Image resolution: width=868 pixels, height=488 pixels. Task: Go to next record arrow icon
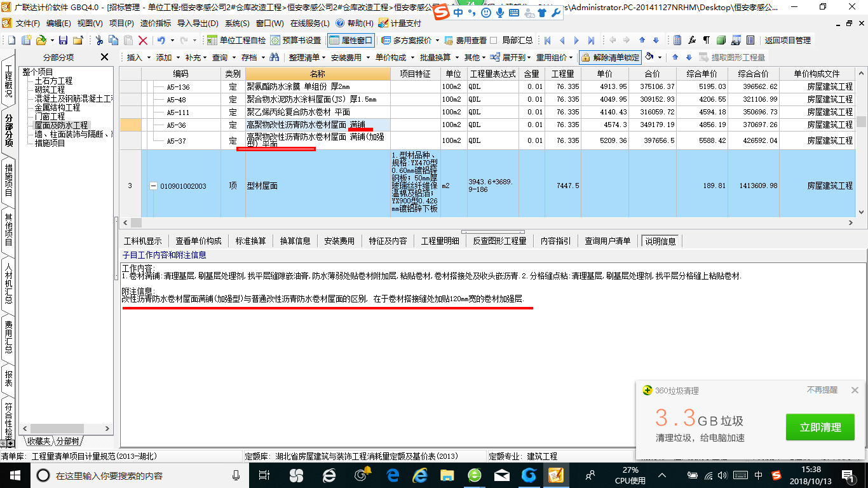click(x=576, y=40)
